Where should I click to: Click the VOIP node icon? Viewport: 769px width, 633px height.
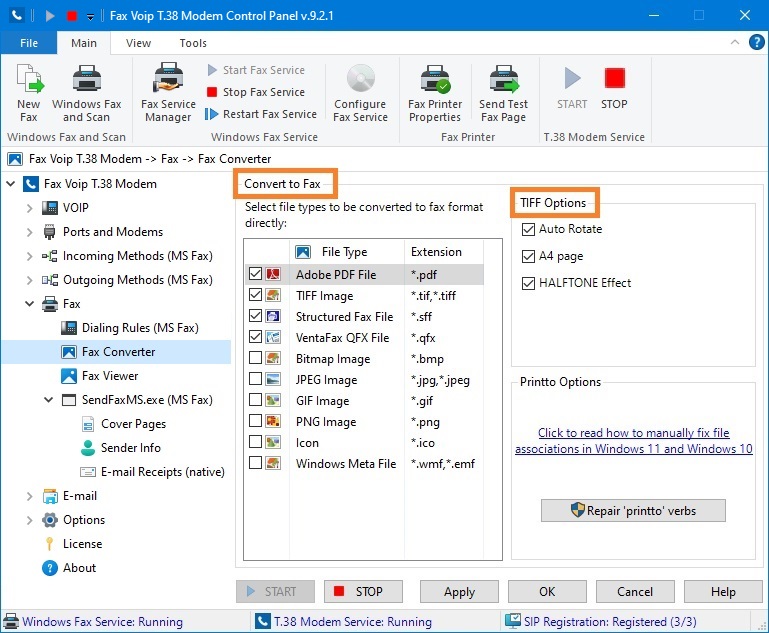point(50,208)
